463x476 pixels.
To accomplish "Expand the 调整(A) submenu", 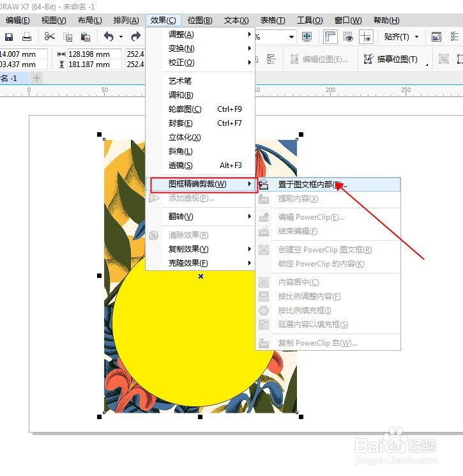I will (201, 35).
